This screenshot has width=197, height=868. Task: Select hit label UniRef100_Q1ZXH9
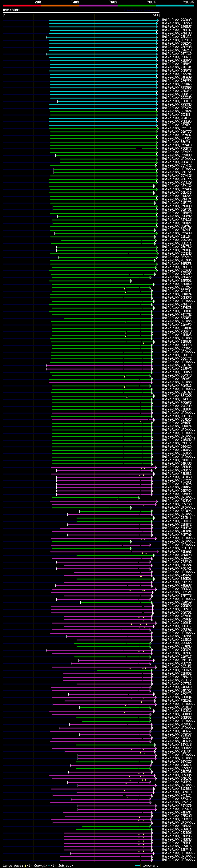177,274
